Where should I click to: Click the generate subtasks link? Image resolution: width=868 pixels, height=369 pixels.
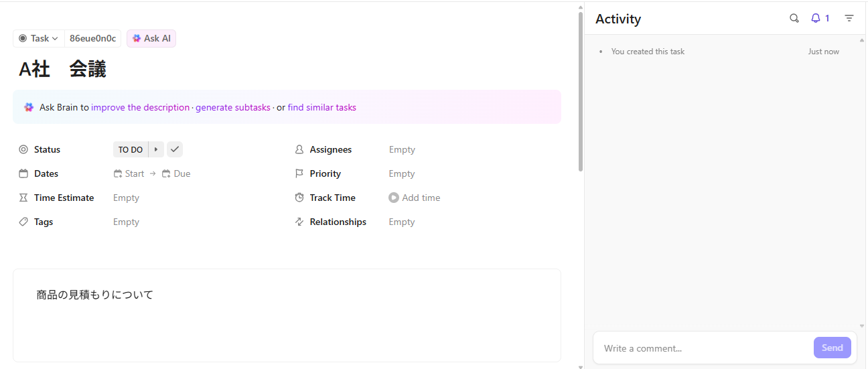233,108
